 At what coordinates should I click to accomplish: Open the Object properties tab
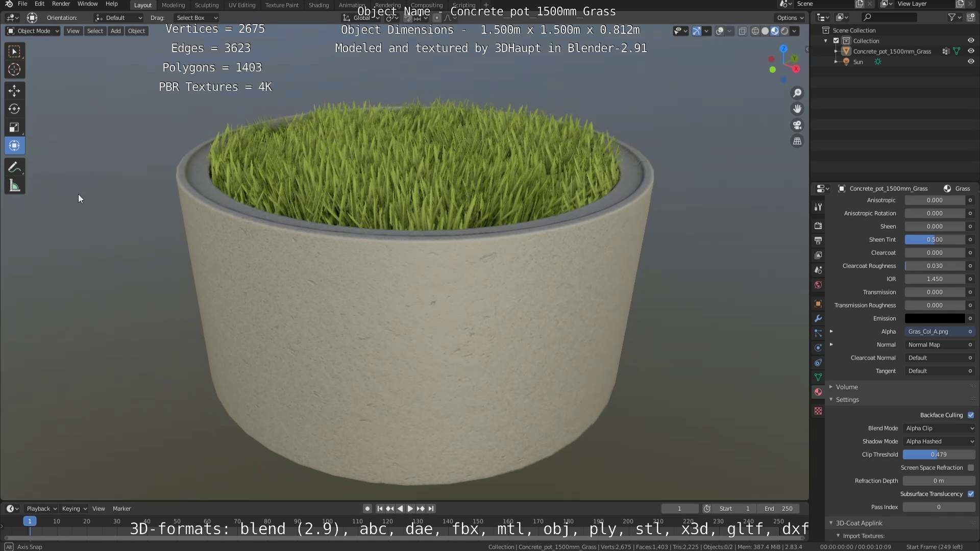pos(818,304)
